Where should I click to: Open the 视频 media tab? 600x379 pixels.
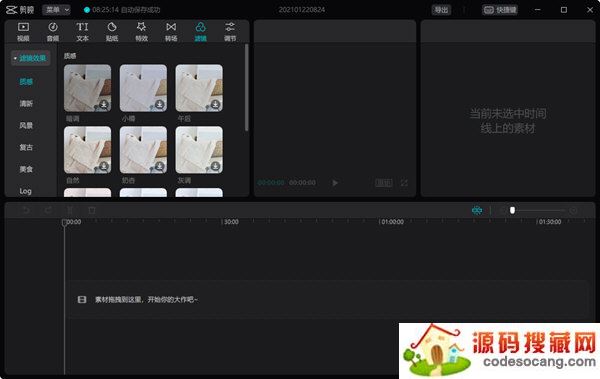coord(23,31)
